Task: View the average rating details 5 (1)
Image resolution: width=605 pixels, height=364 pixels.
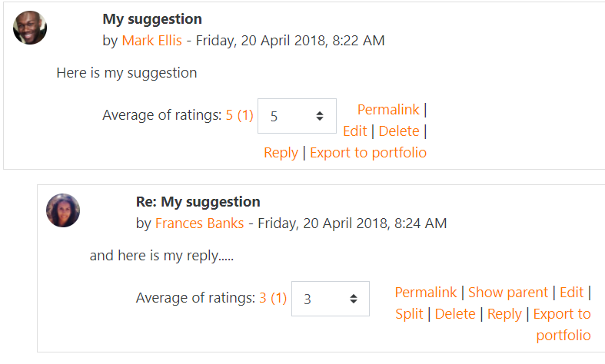Action: point(240,115)
